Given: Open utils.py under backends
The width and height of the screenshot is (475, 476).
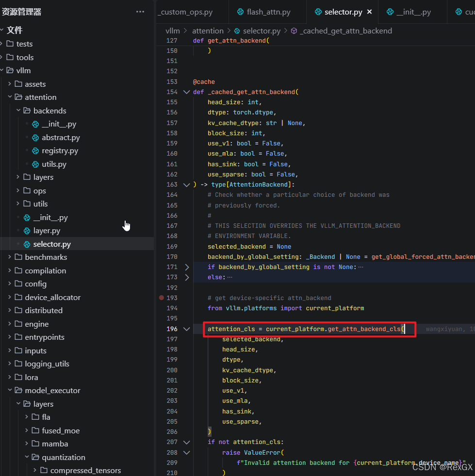Looking at the screenshot, I should click(54, 164).
